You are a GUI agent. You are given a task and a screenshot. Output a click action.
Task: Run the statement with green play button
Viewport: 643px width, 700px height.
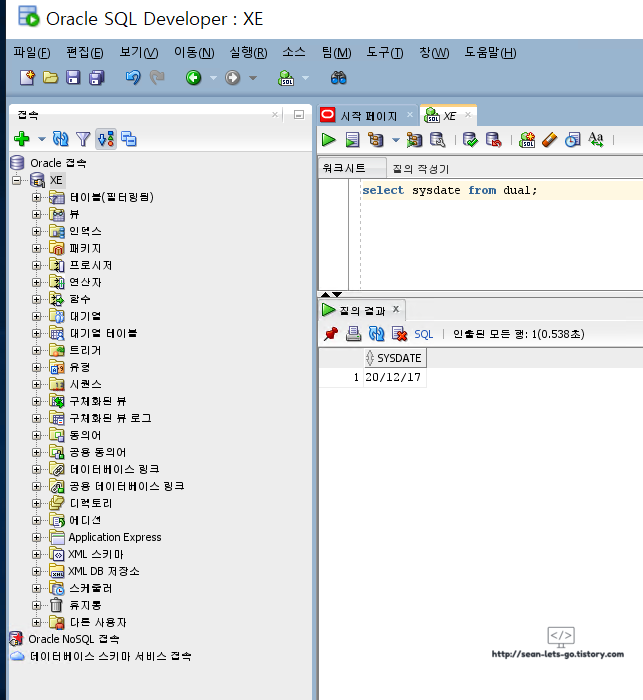pyautogui.click(x=329, y=140)
